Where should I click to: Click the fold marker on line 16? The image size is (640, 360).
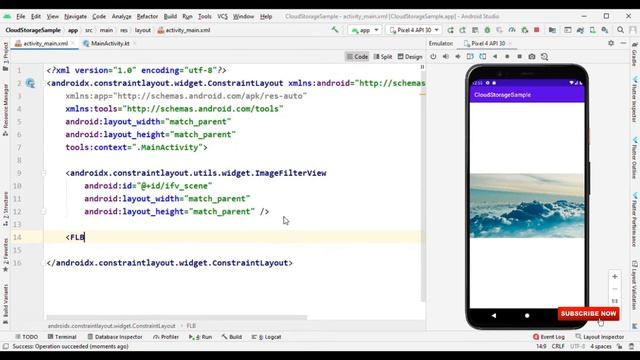(x=43, y=263)
